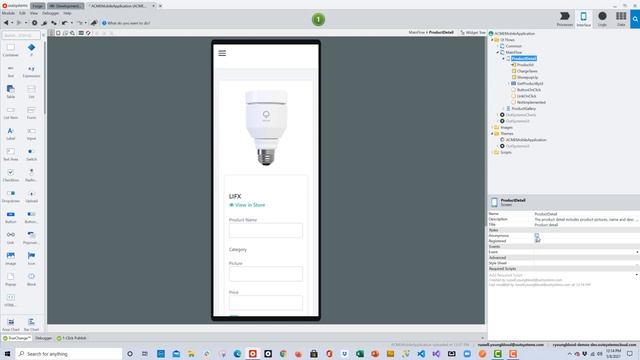The height and width of the screenshot is (360, 640).
Task: Open the Module menu
Action: coord(8,13)
